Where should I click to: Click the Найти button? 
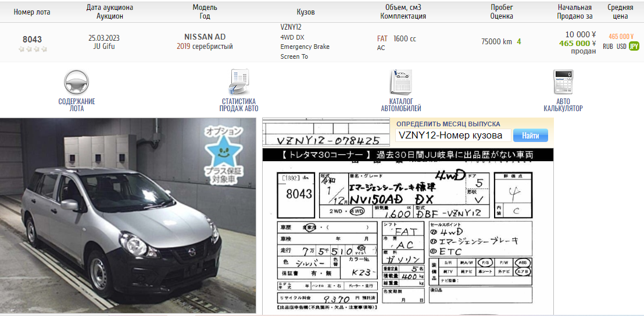pos(530,135)
